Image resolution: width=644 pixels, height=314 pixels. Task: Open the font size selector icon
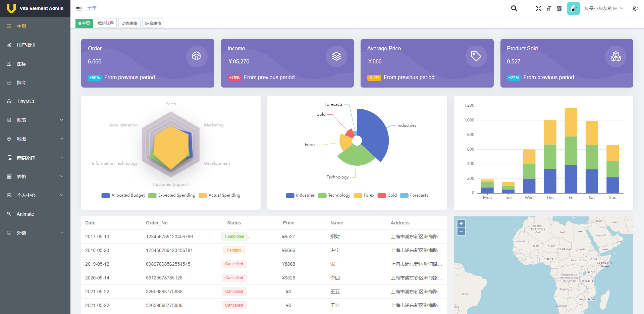(x=549, y=8)
